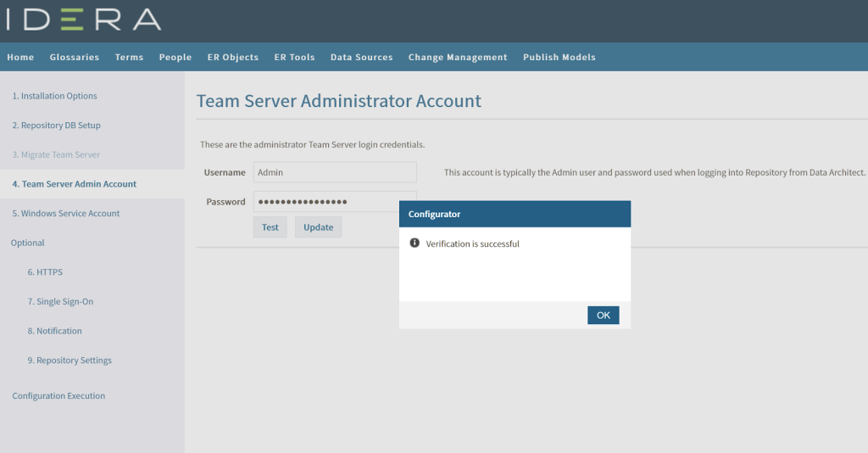Viewport: 868px width, 453px height.
Task: Select ER Objects in navigation bar
Action: tap(233, 57)
